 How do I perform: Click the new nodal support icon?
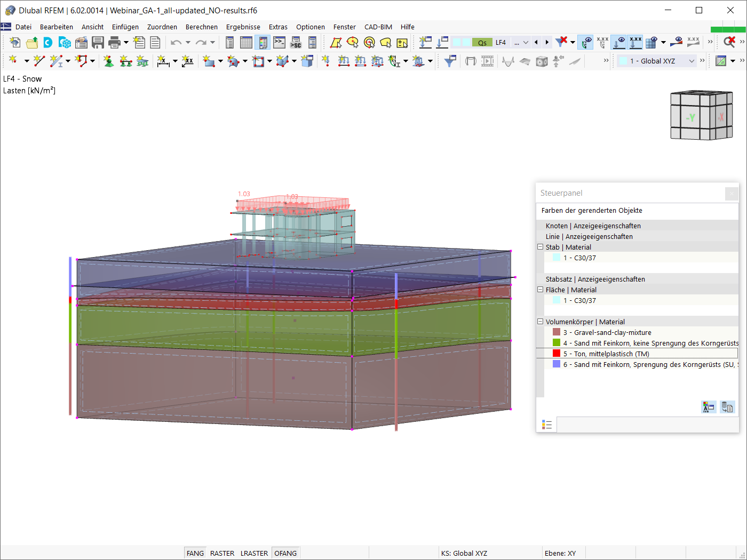108,61
